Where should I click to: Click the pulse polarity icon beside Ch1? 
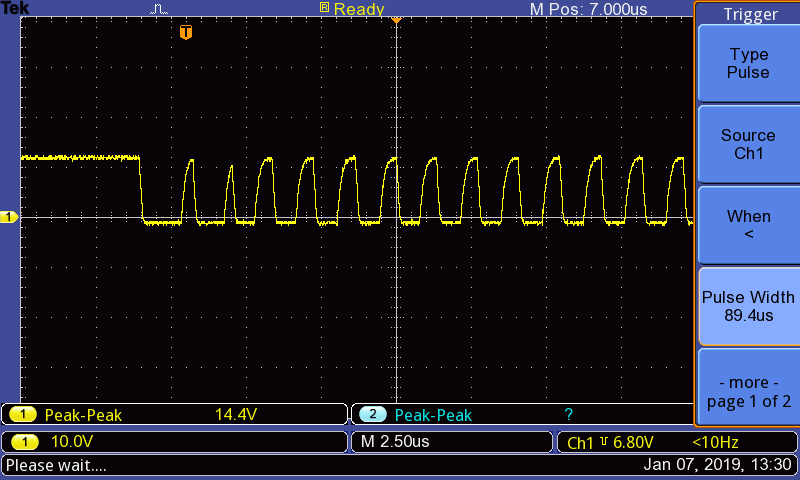pos(604,441)
